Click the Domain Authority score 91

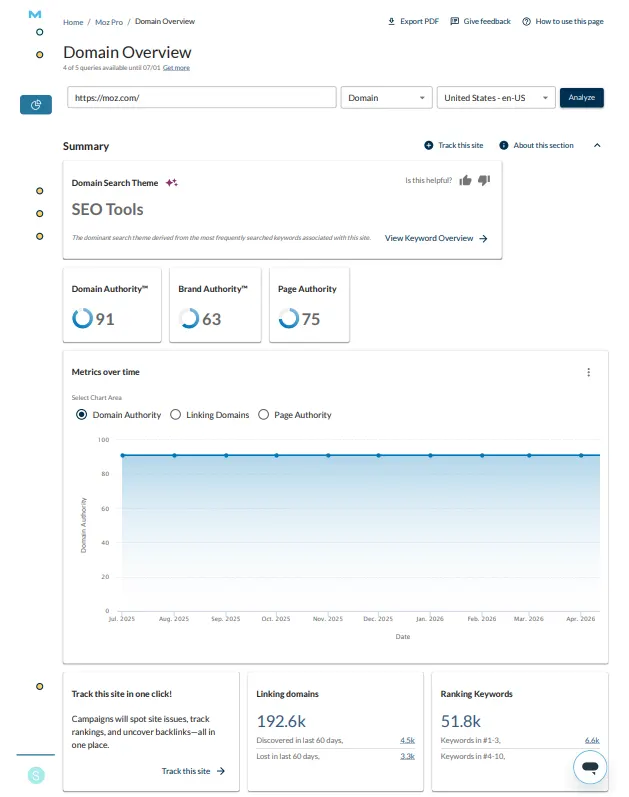tap(105, 319)
